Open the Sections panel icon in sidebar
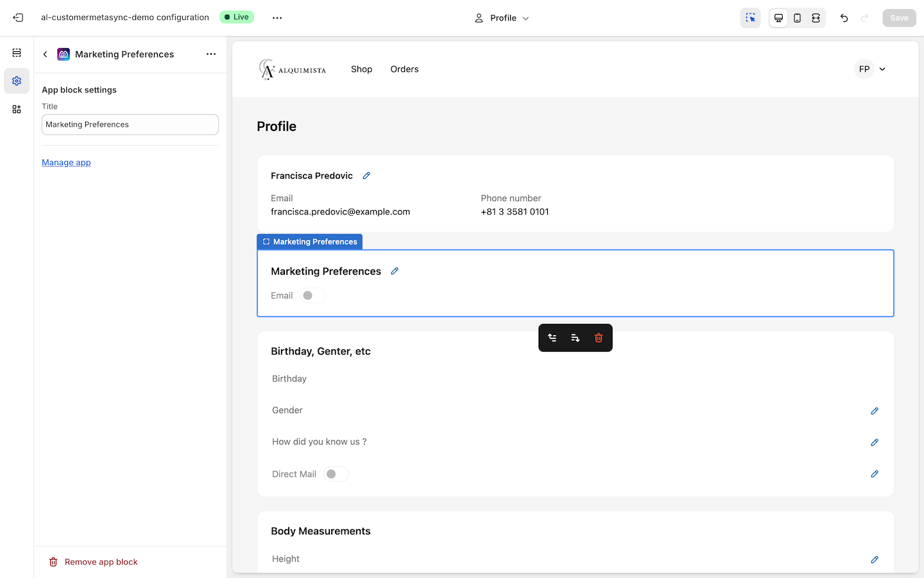The height and width of the screenshot is (578, 924). (17, 53)
